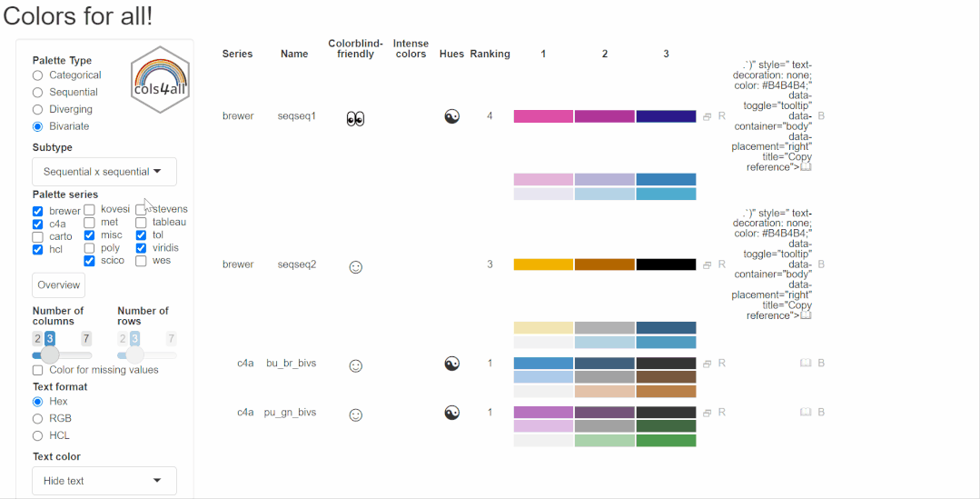Click the pink first swatch of seqseq1

543,116
